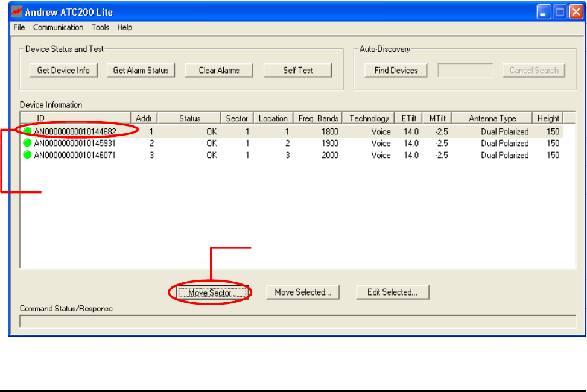Sort by Sector column header
The width and height of the screenshot is (587, 392).
tap(237, 118)
